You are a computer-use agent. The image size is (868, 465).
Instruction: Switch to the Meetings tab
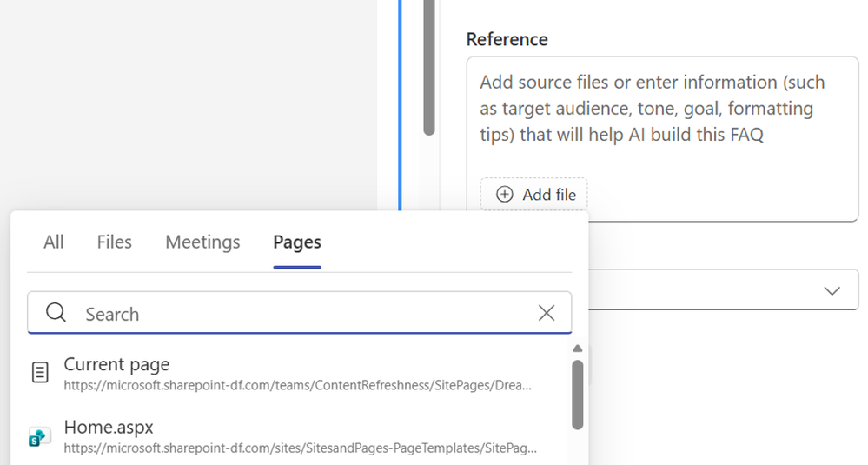(202, 242)
